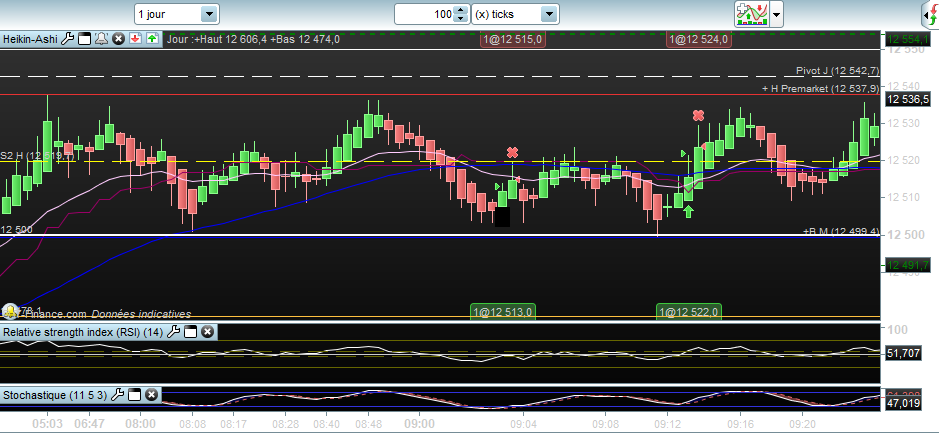Close the Stochastique indicator panel
Screen dimensions: 939x433
(x=152, y=395)
